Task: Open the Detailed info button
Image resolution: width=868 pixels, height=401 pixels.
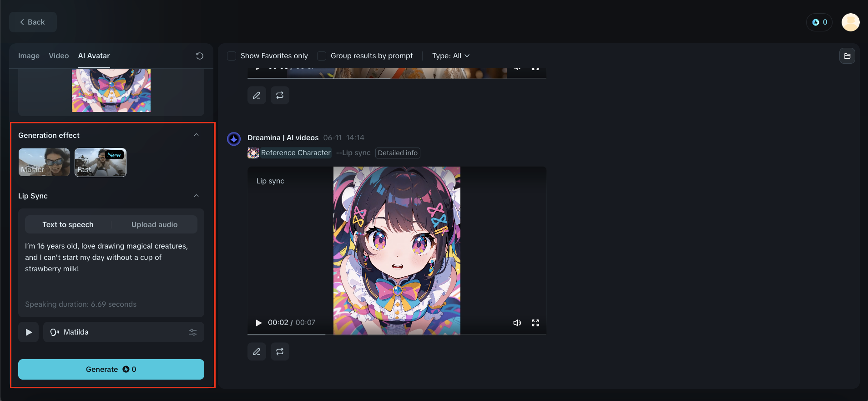Action: (398, 153)
